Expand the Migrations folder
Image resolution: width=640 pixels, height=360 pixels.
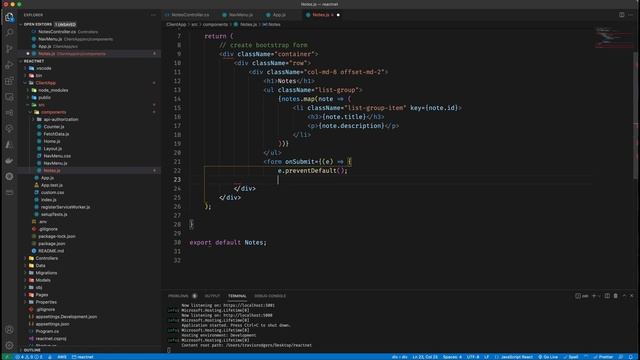46,273
